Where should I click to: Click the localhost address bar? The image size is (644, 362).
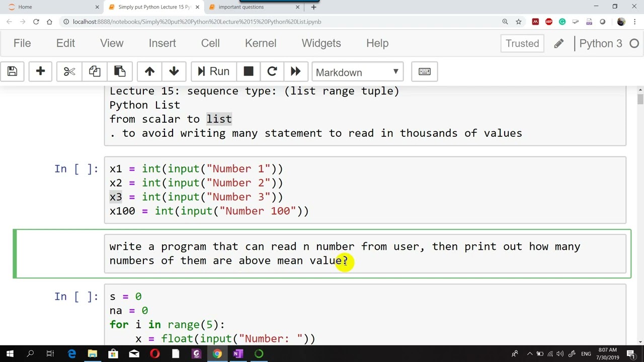click(x=282, y=22)
